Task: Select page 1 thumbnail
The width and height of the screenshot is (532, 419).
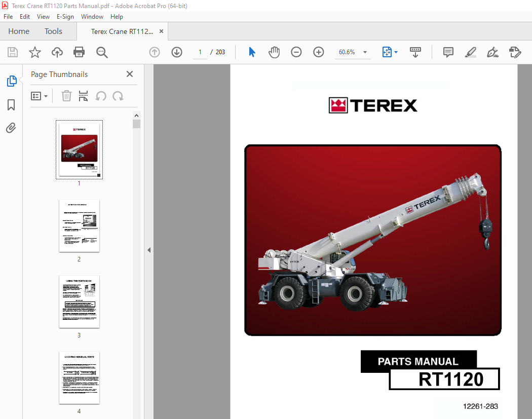Action: [x=80, y=149]
